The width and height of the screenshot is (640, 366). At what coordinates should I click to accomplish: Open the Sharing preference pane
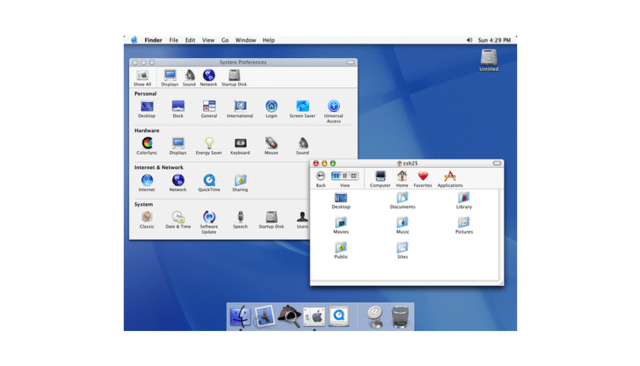point(240,183)
